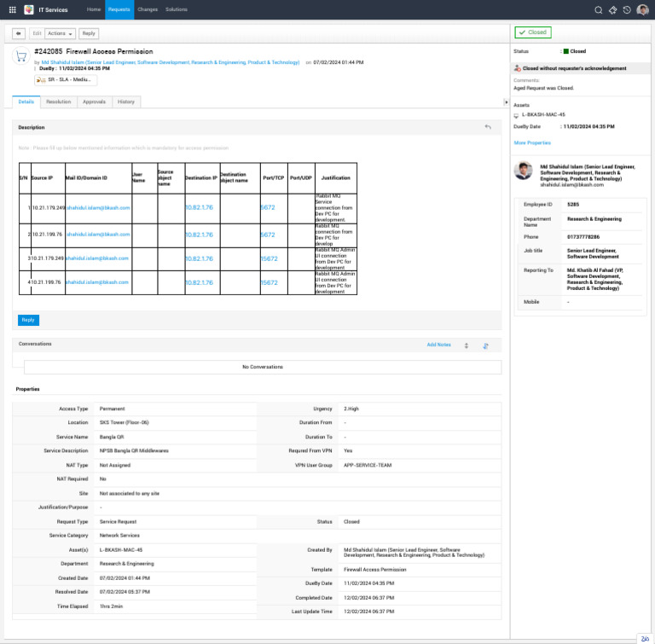Click the user profile avatar in header

pos(643,9)
